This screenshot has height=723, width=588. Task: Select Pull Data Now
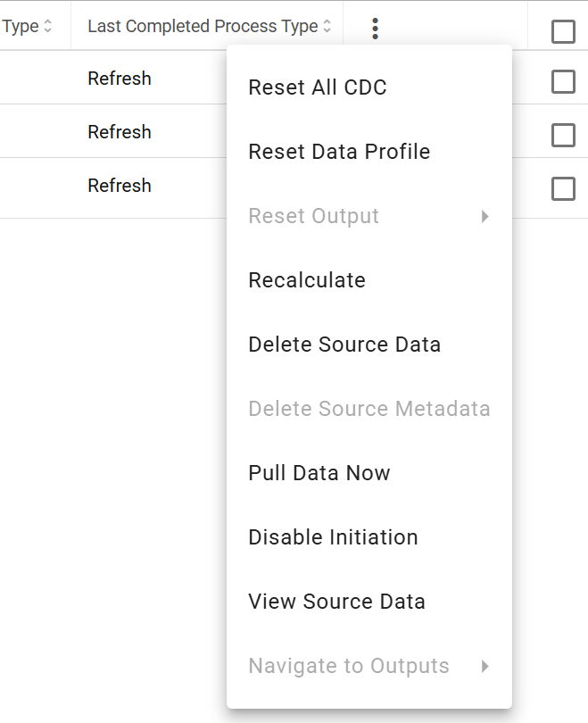tap(369, 472)
